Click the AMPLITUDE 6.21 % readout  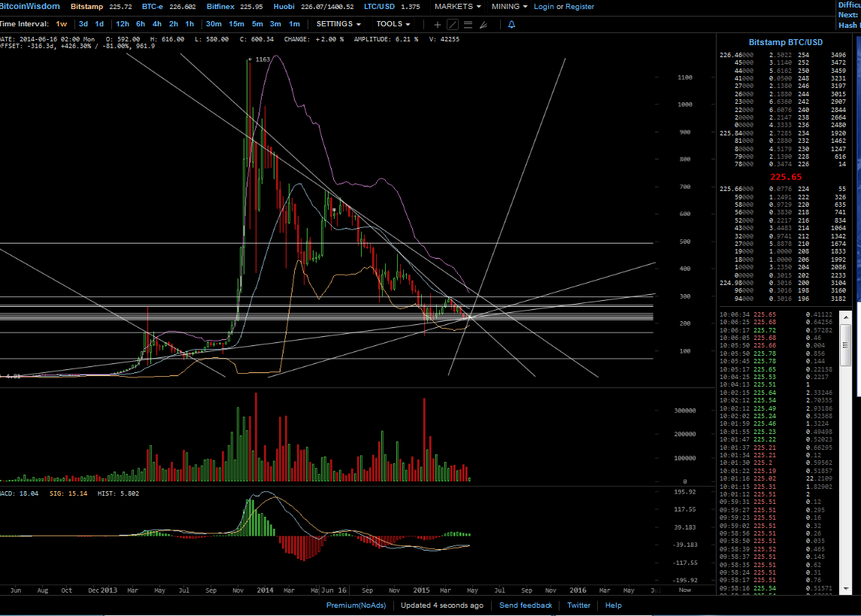(x=386, y=40)
